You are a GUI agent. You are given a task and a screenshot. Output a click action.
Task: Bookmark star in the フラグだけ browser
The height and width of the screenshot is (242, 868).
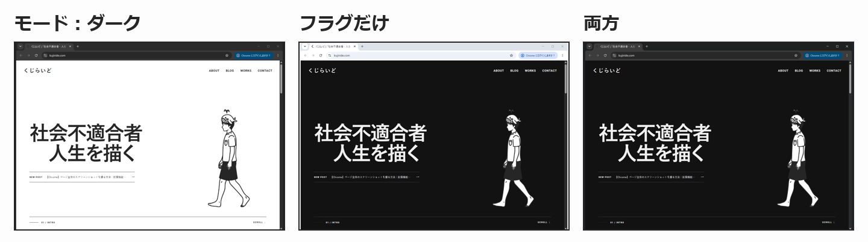pos(511,55)
